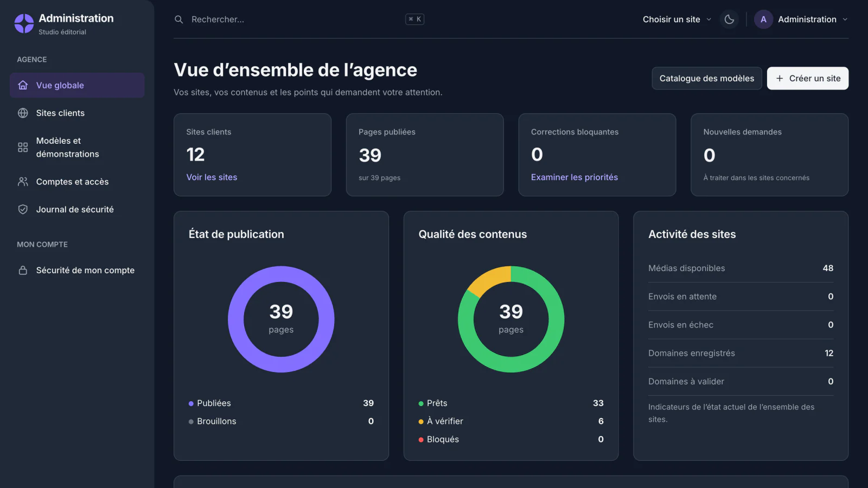Click the Domaines enregistrés row

pos(741,353)
